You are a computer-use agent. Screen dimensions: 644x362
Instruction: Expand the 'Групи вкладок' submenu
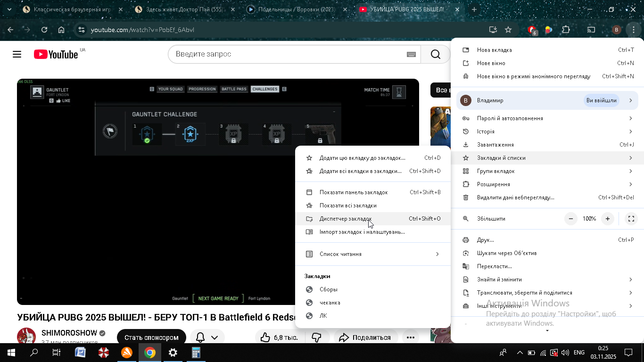(x=547, y=171)
